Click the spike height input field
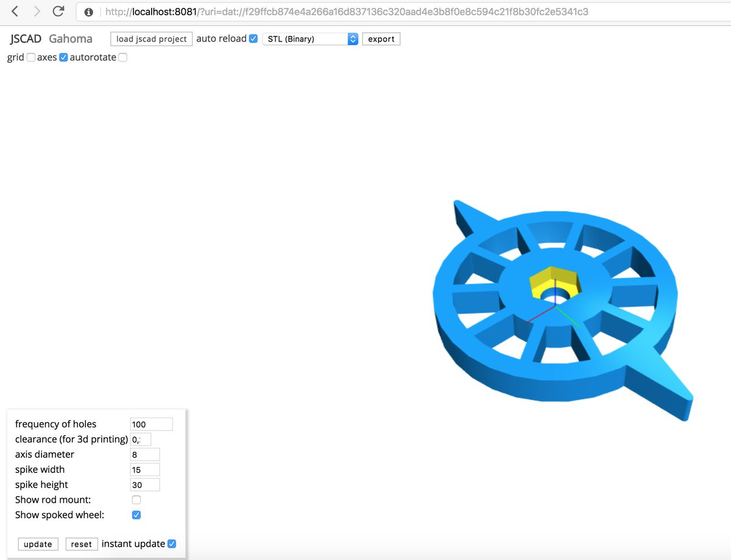731x560 pixels. coord(144,485)
